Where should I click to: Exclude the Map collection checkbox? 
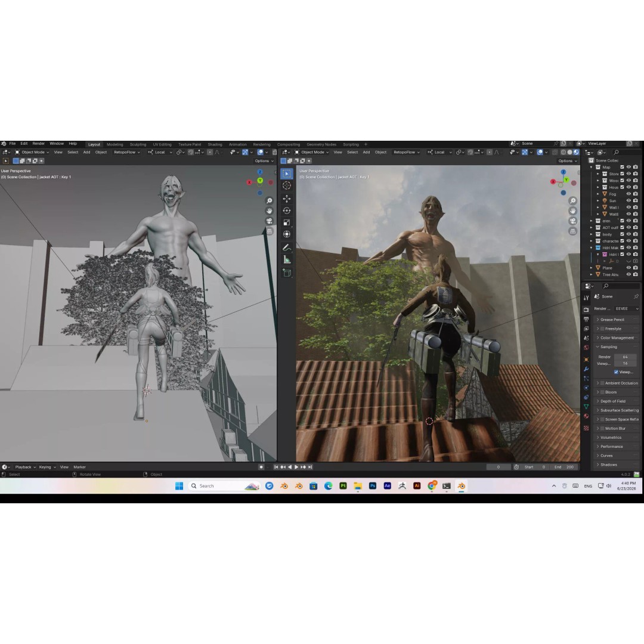tap(622, 167)
